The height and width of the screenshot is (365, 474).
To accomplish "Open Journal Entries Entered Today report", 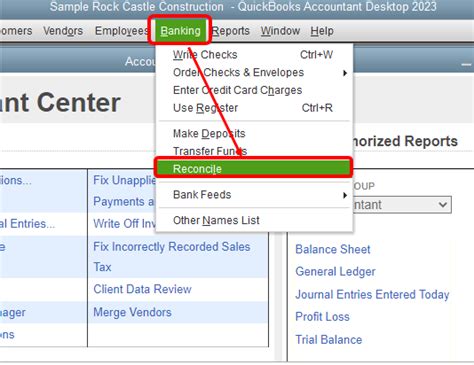I will (x=372, y=295).
